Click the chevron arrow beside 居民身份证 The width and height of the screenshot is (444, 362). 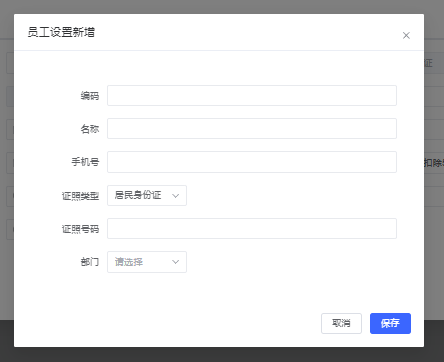point(175,196)
